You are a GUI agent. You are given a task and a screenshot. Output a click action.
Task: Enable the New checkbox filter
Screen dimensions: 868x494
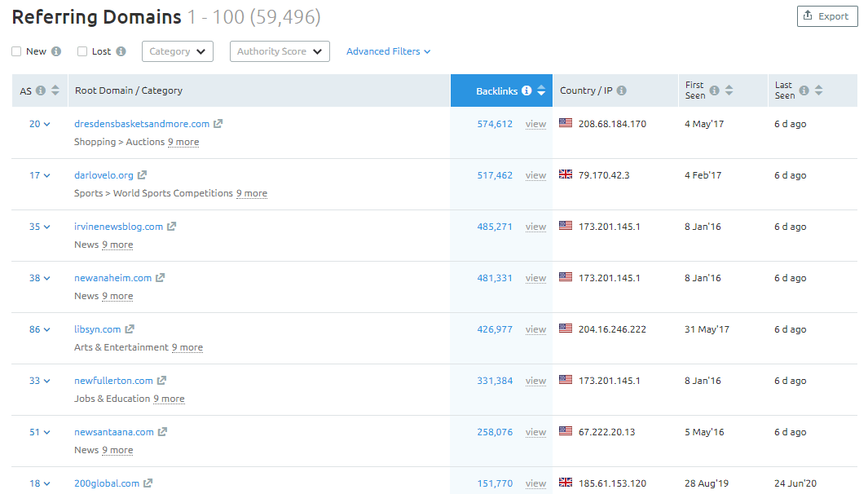click(x=16, y=51)
